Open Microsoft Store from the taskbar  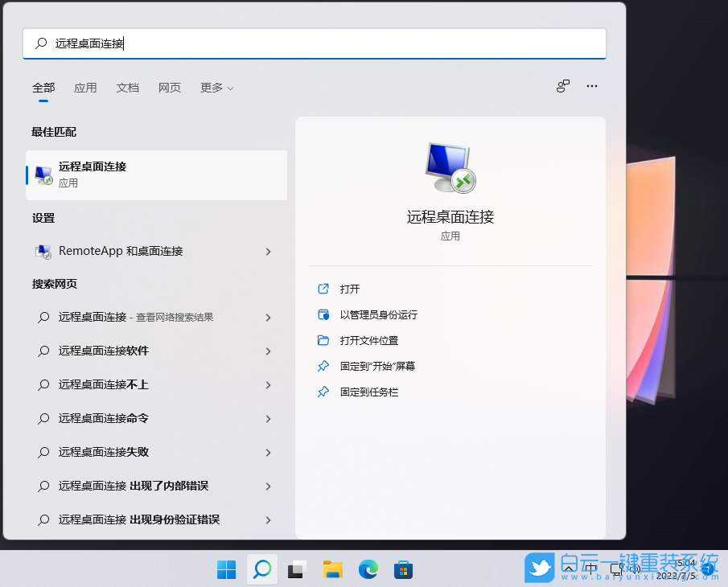tap(403, 569)
